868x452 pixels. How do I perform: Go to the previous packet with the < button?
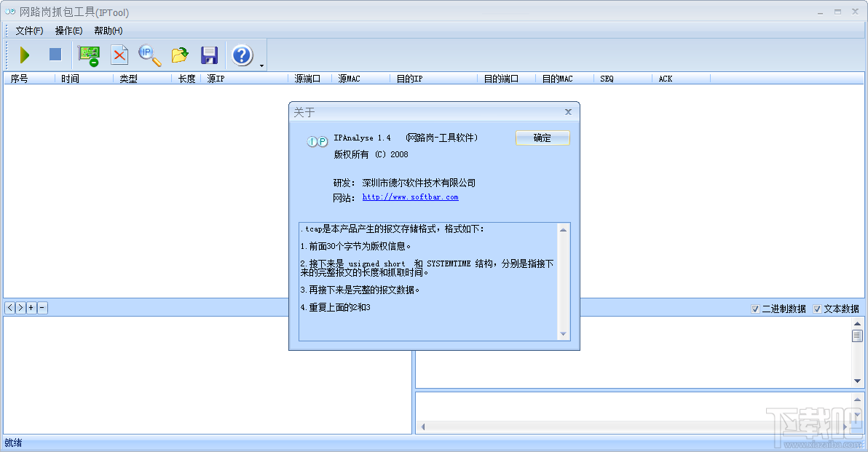[10, 308]
